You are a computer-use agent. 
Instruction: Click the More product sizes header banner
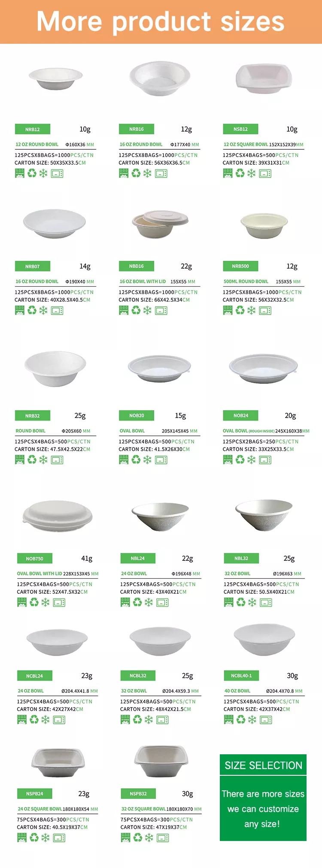(161, 22)
